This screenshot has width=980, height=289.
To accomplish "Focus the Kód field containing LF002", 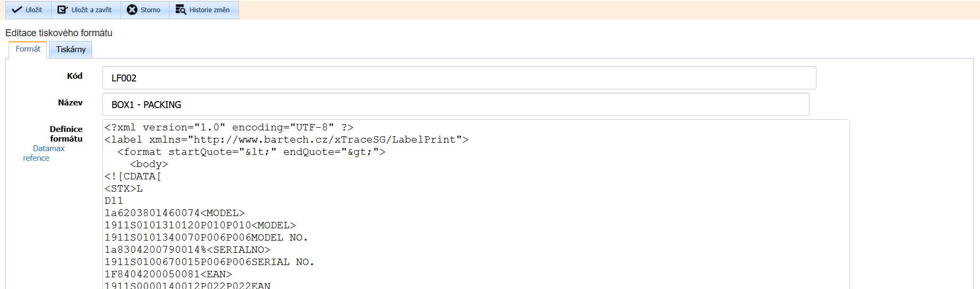I will point(458,78).
